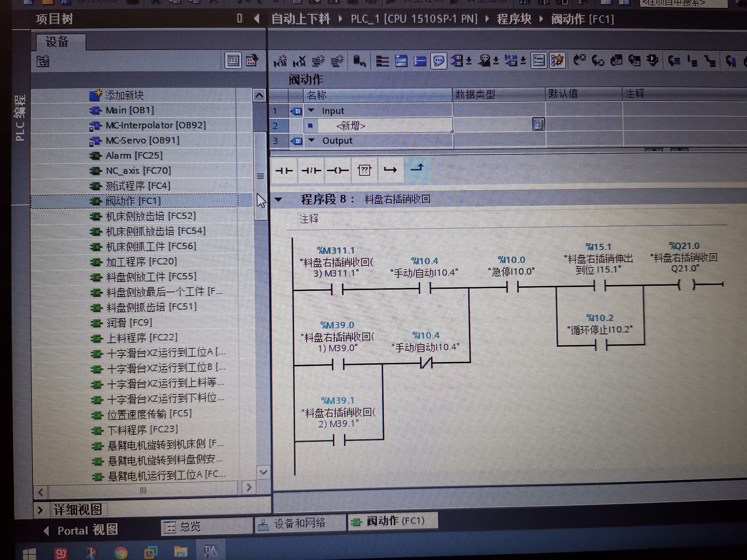Image resolution: width=747 pixels, height=560 pixels.
Task: Insert a normally closed contact instruction
Action: coord(311,171)
